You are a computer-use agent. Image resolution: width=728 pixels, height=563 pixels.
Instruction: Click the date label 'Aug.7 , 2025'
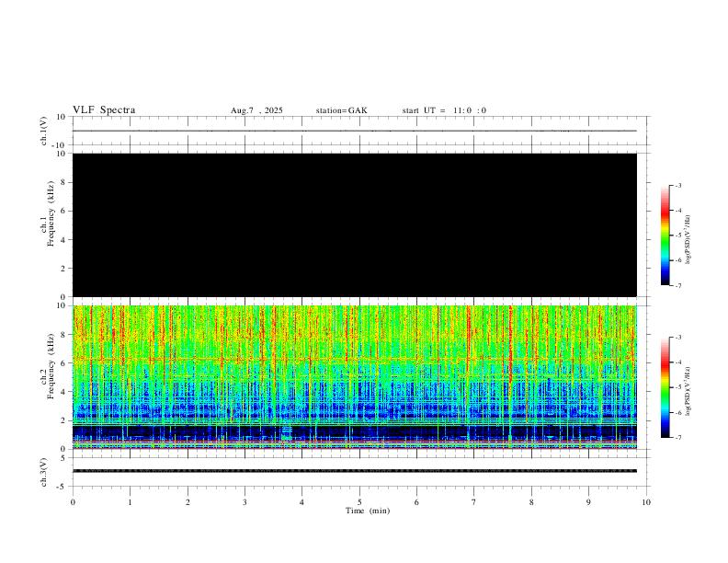[256, 110]
